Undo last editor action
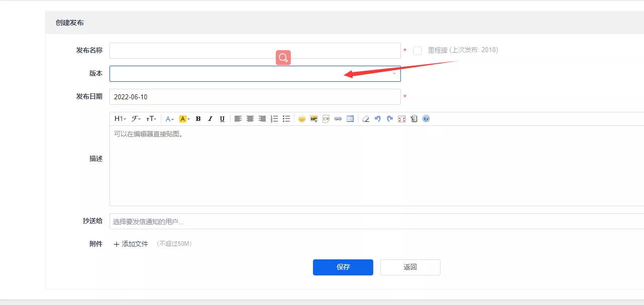Viewport: 644px width, 305px height. point(378,119)
